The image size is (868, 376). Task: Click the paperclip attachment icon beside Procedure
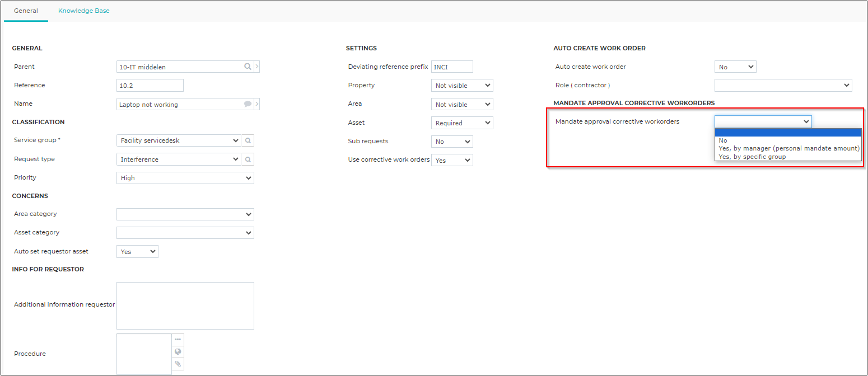point(178,364)
